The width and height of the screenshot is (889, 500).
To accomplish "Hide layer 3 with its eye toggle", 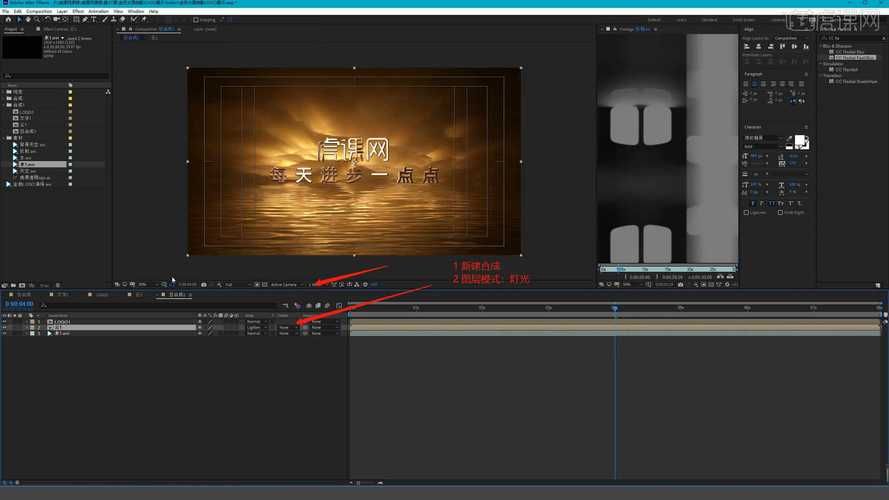I will click(5, 333).
